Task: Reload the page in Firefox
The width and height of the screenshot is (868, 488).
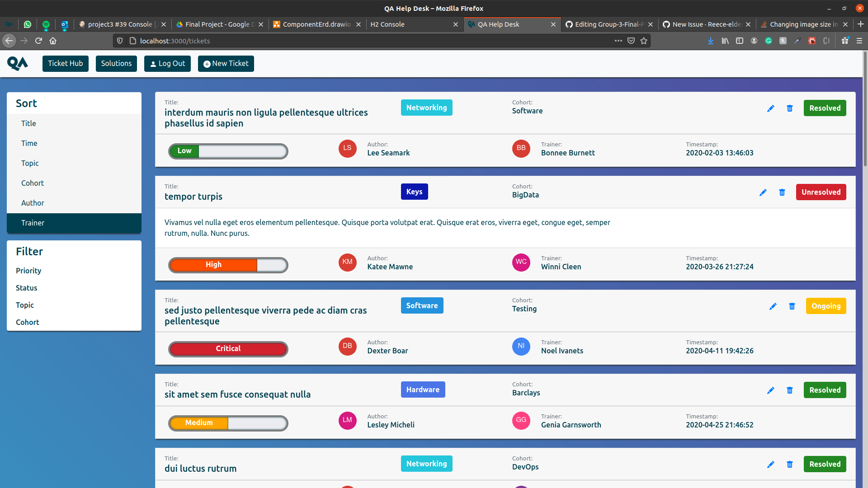Action: [x=38, y=41]
